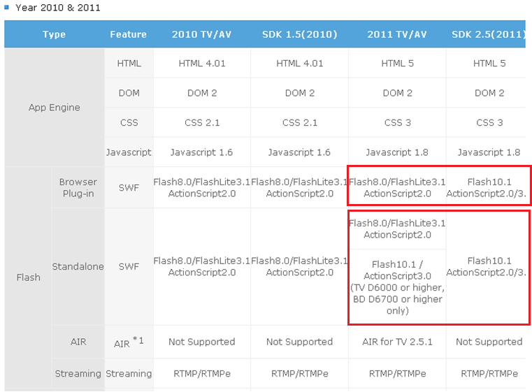Screen dimensions: 532x392
Task: Click 'RTMP/RTMPe' under 2010 TV/AV
Action: pyautogui.click(x=202, y=374)
